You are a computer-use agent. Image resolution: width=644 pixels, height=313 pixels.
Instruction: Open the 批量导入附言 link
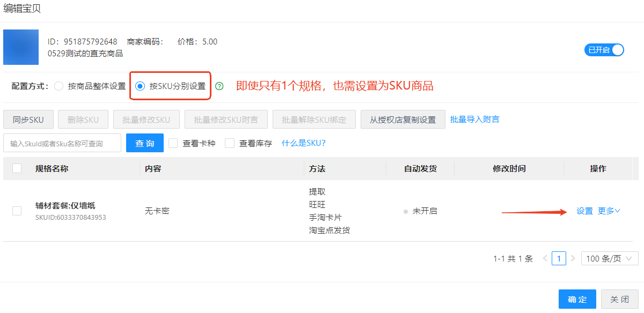tap(474, 119)
